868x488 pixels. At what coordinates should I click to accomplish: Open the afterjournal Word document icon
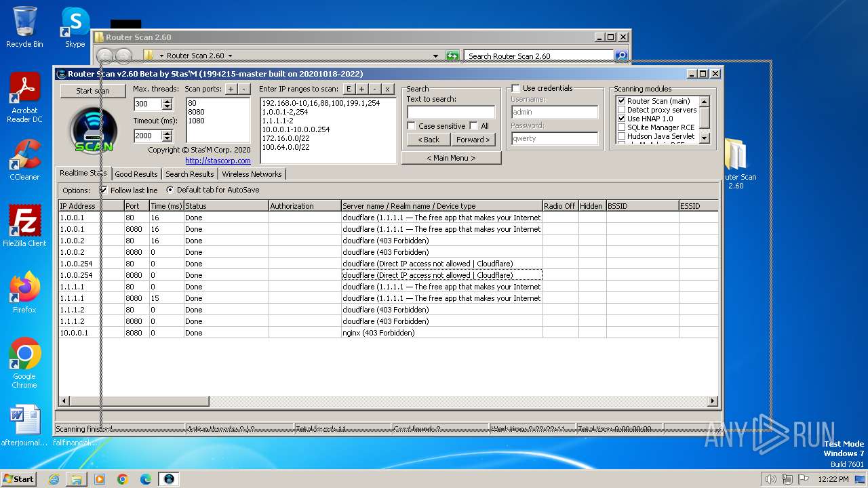pos(24,426)
